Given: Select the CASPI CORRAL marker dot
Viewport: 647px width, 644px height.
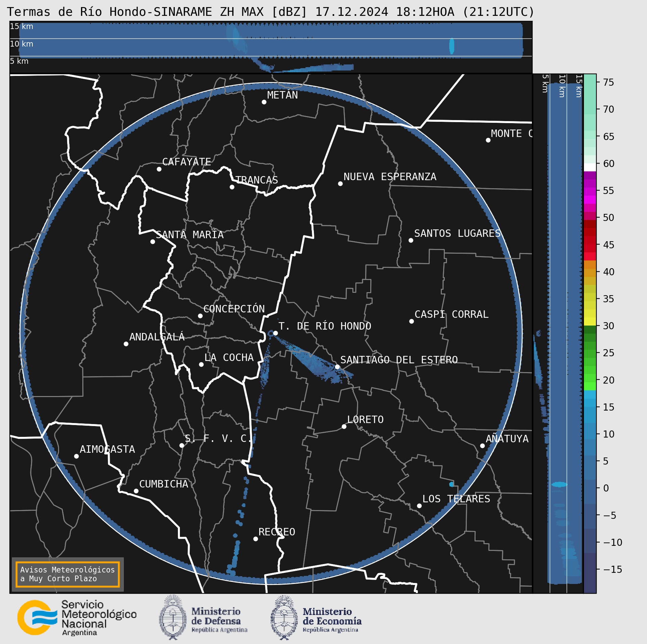Looking at the screenshot, I should (x=411, y=321).
